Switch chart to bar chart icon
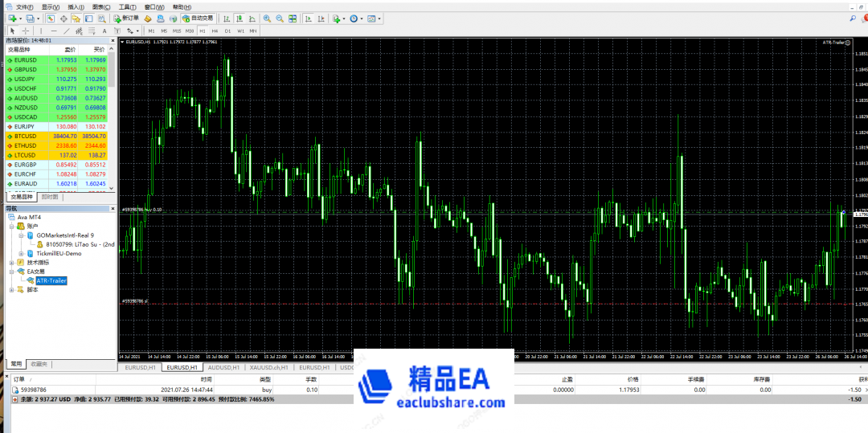The image size is (868, 433). point(227,18)
